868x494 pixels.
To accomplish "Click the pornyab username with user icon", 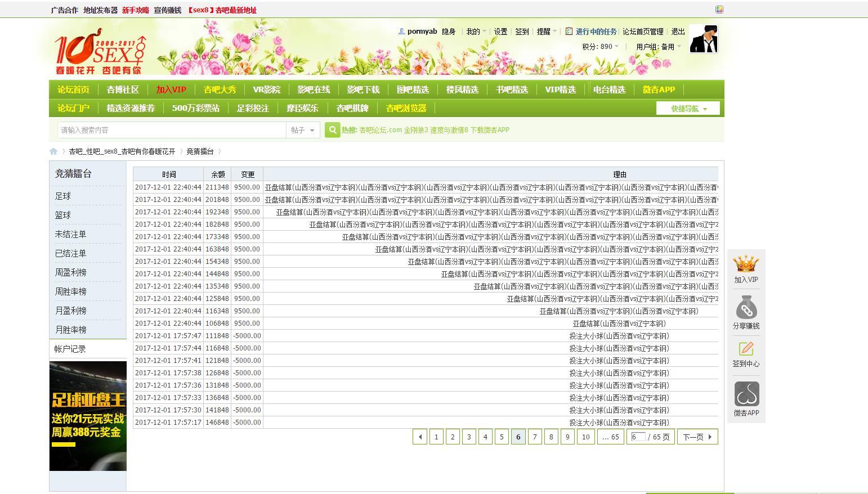I will [x=418, y=32].
